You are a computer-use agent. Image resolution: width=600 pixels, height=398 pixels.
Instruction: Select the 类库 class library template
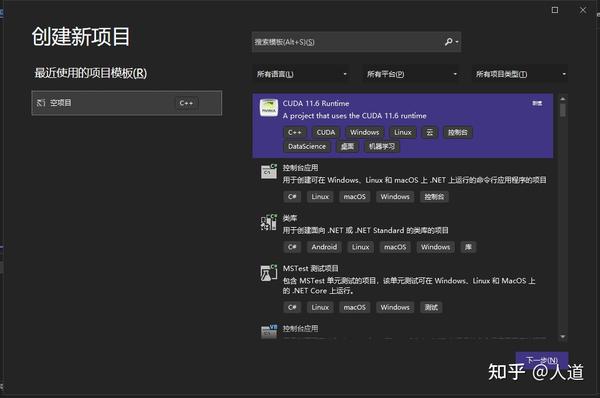pos(403,233)
